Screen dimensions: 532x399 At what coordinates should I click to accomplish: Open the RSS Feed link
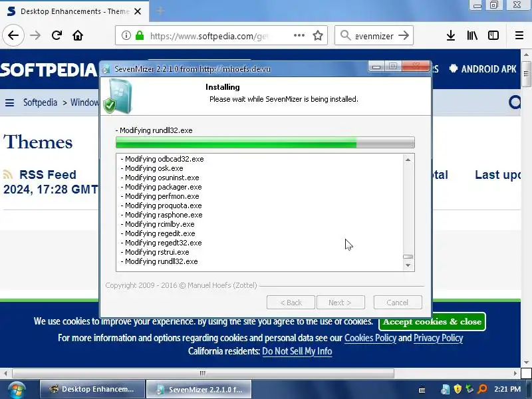point(47,175)
